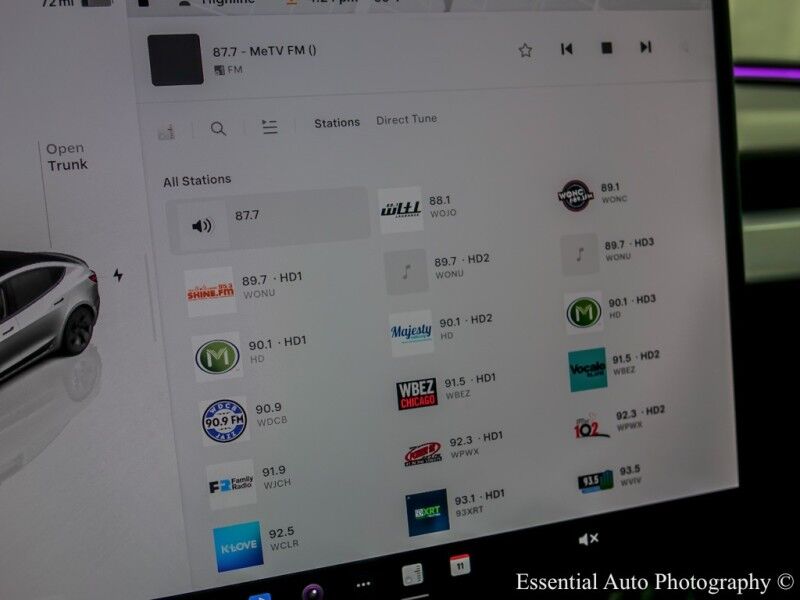
Task: Unmute the volume speaker icon
Action: click(589, 539)
